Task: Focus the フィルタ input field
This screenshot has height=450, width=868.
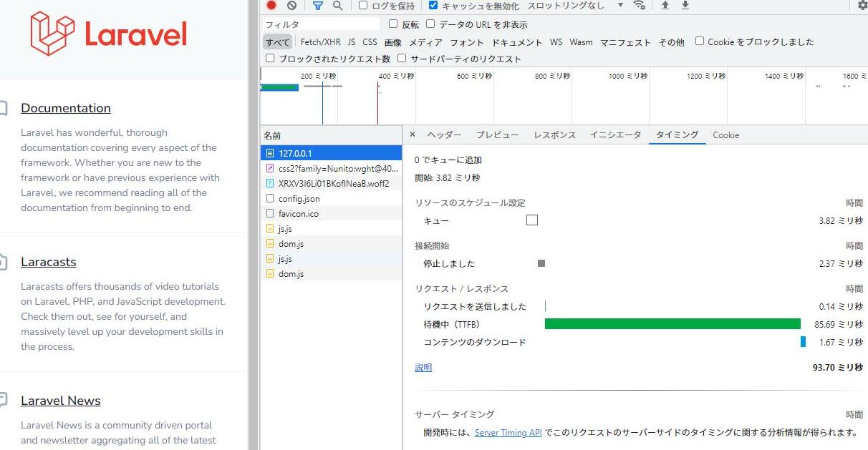Action: tap(321, 24)
